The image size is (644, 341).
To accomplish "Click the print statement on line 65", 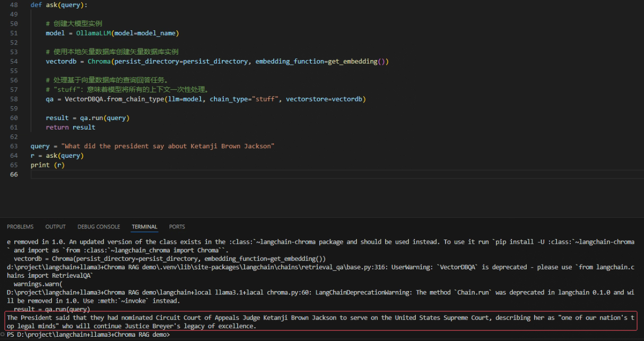I will point(40,165).
